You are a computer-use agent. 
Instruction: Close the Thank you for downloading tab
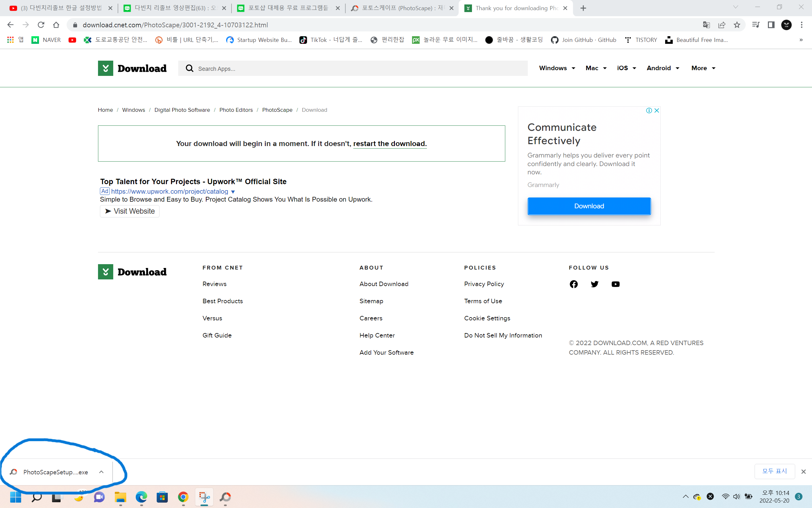click(565, 8)
